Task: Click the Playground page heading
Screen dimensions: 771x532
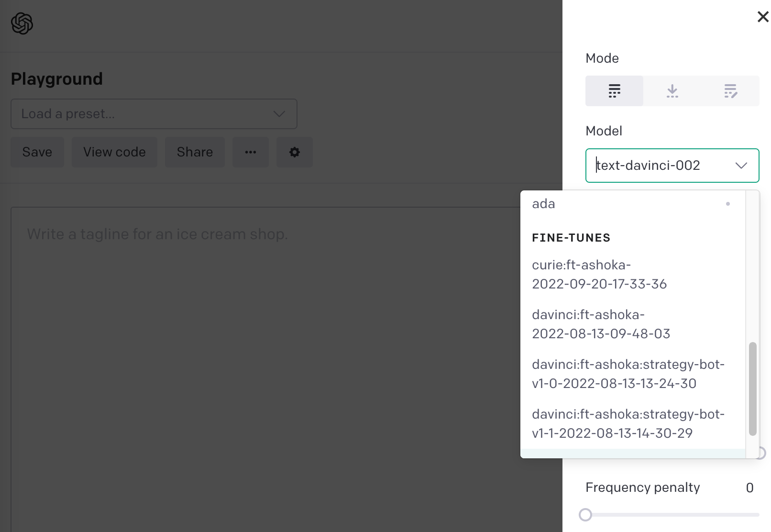Action: [x=57, y=79]
